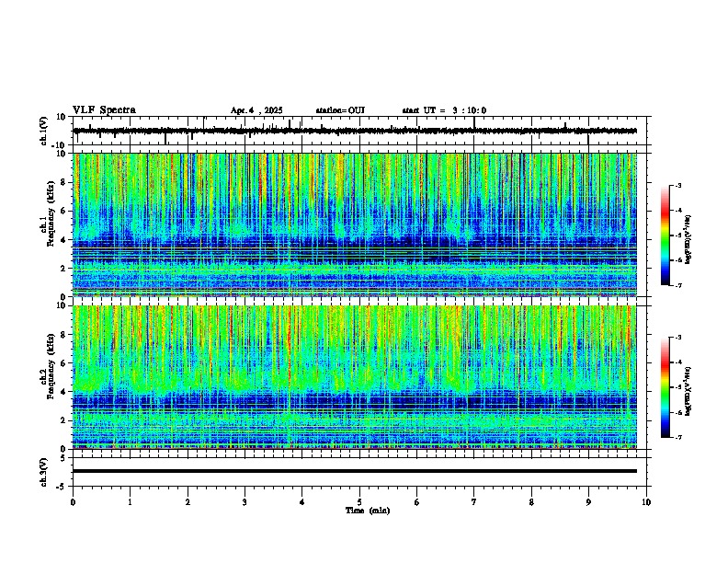This screenshot has height=563, width=728.
Task: Click the ch.2 spectrogram color scale bar
Action: [x=665, y=387]
